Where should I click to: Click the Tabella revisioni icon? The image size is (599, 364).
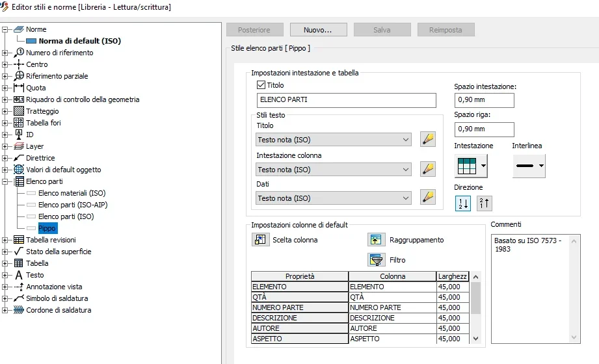coord(19,240)
